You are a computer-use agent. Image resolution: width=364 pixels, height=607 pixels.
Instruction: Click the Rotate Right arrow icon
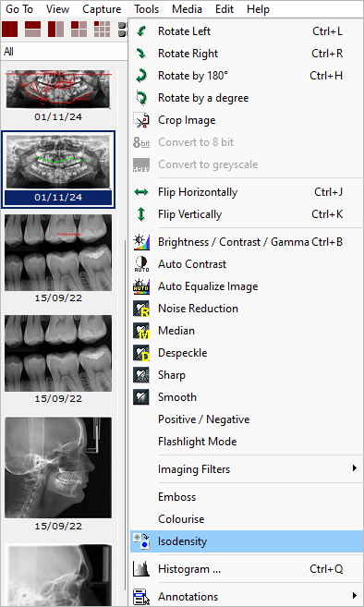point(141,54)
